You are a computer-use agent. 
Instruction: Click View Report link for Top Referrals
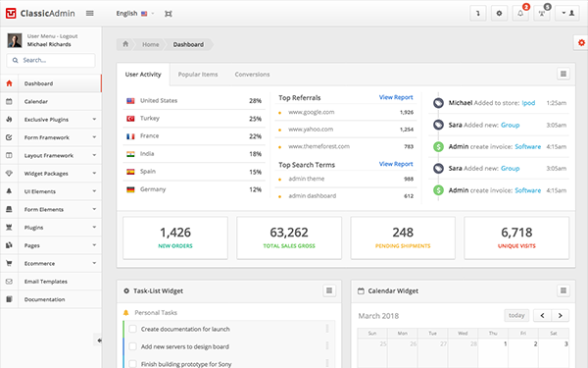pos(396,97)
